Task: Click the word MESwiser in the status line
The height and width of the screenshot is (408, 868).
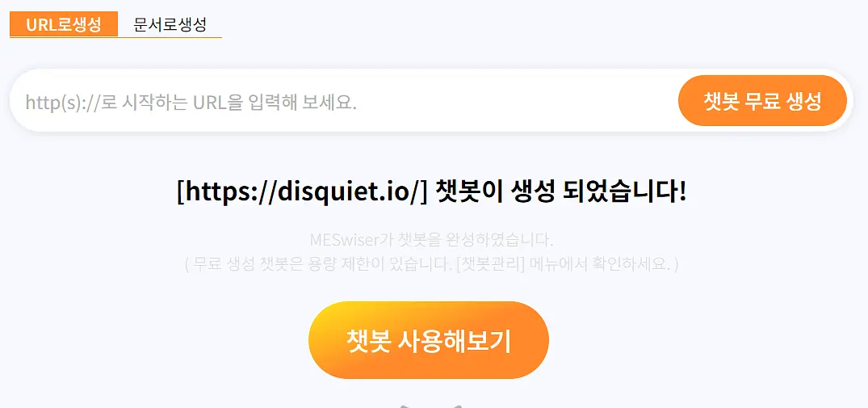Action: pos(344,240)
